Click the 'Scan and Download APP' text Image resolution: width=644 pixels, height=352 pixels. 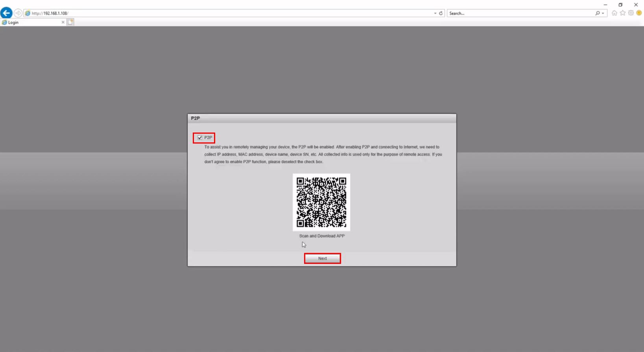point(322,236)
